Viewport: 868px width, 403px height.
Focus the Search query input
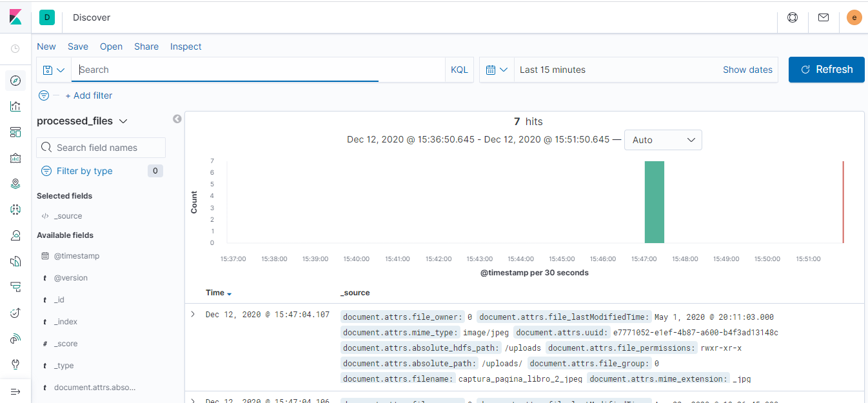[258, 70]
